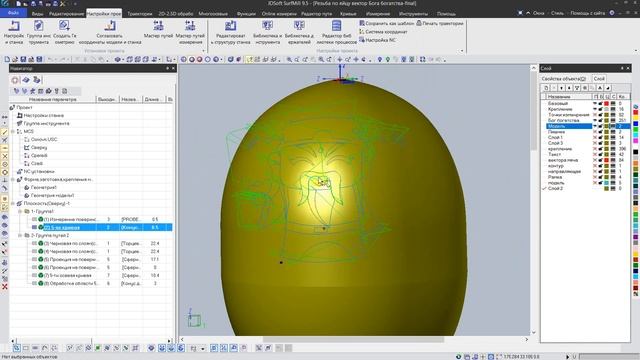
Task: Click the move layer down arrow icon
Action: tap(562, 88)
